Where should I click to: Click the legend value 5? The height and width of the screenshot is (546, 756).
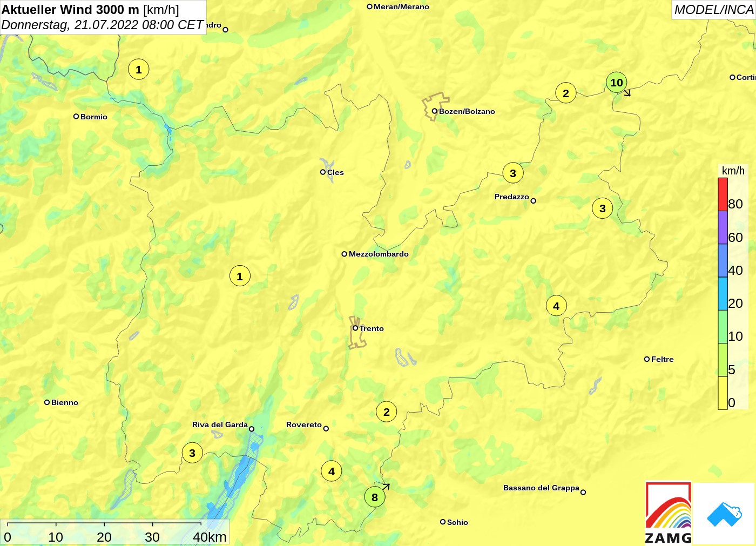(x=732, y=370)
